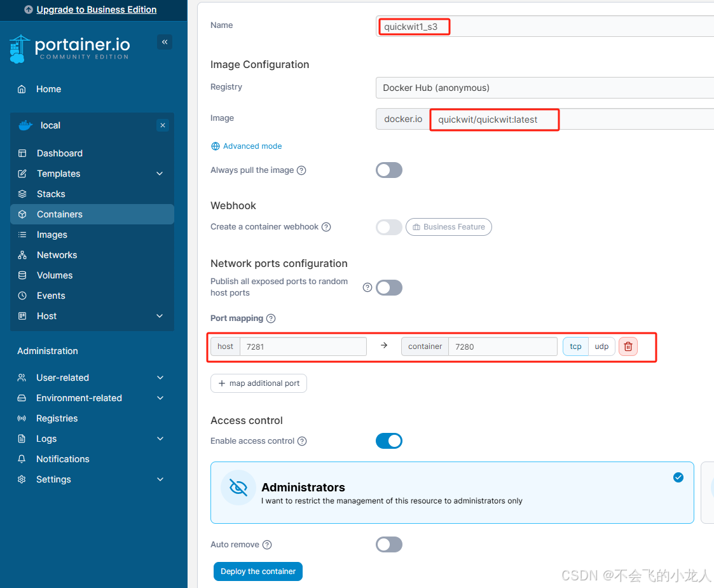714x588 pixels.
Task: Click Upgrade to Business Edition link
Action: coord(97,10)
